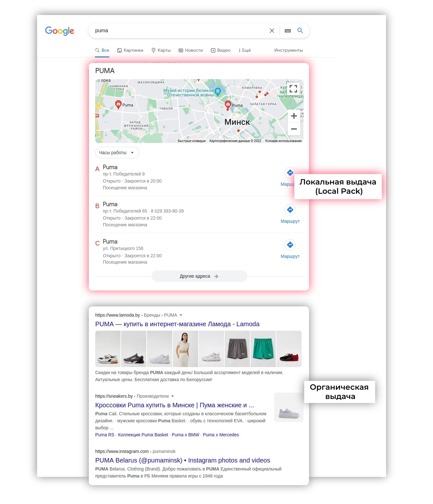Open the on-screen keyboard icon in the search bar
Image resolution: width=433 pixels, height=504 pixels.
pos(288,31)
